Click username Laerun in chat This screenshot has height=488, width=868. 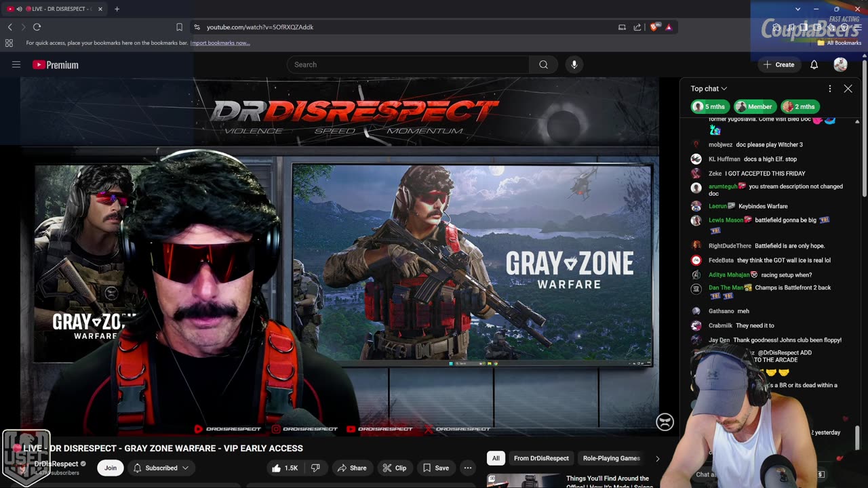[717, 206]
